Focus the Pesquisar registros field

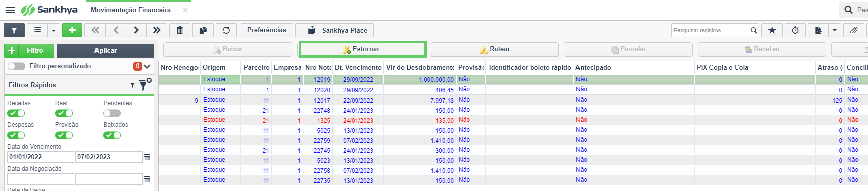click(711, 30)
